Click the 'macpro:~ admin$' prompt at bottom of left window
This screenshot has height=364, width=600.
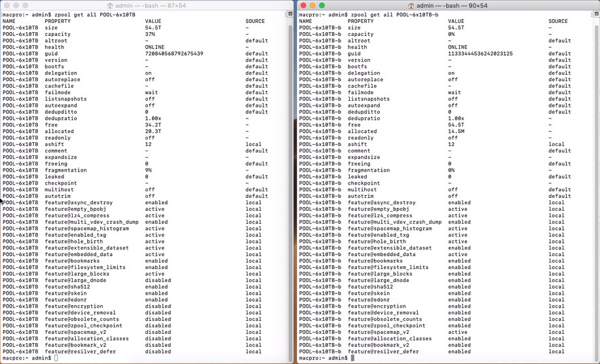pyautogui.click(x=27, y=358)
